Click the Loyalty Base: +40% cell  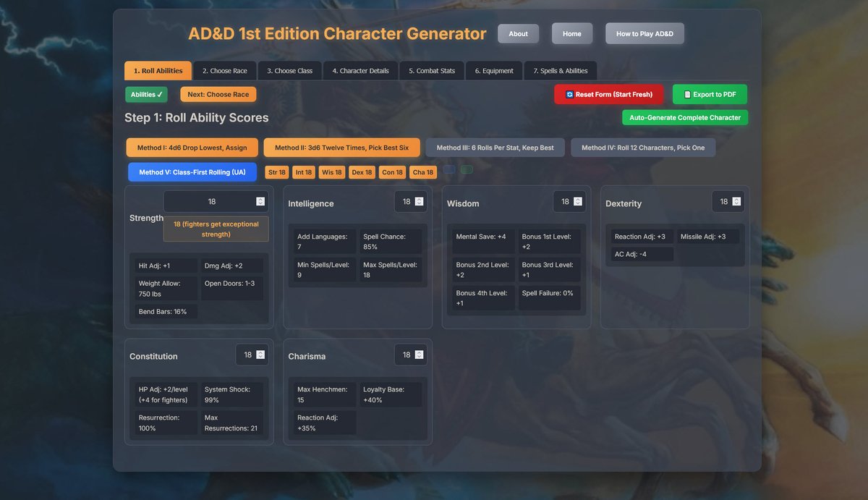pyautogui.click(x=391, y=394)
